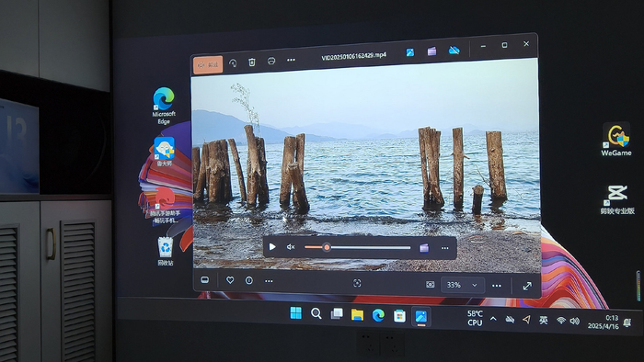Click the 58°C CPU temperature readout
Screen dimensions: 644x362
point(475,318)
